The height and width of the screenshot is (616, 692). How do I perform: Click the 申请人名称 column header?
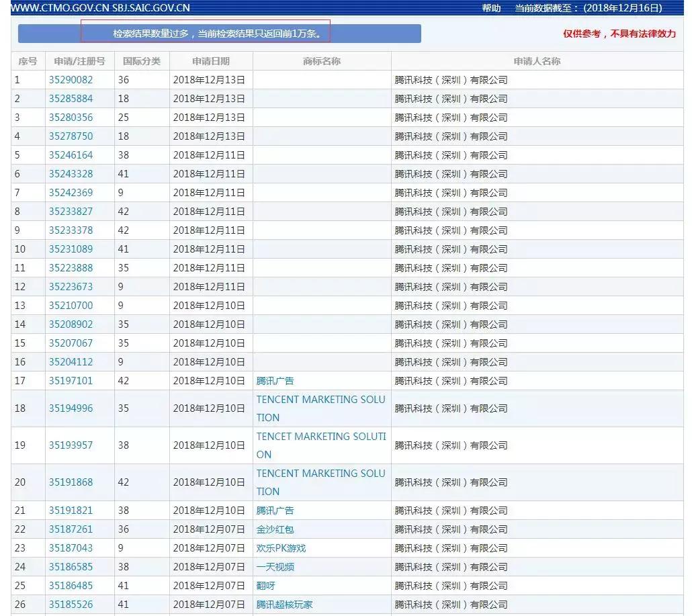[537, 61]
